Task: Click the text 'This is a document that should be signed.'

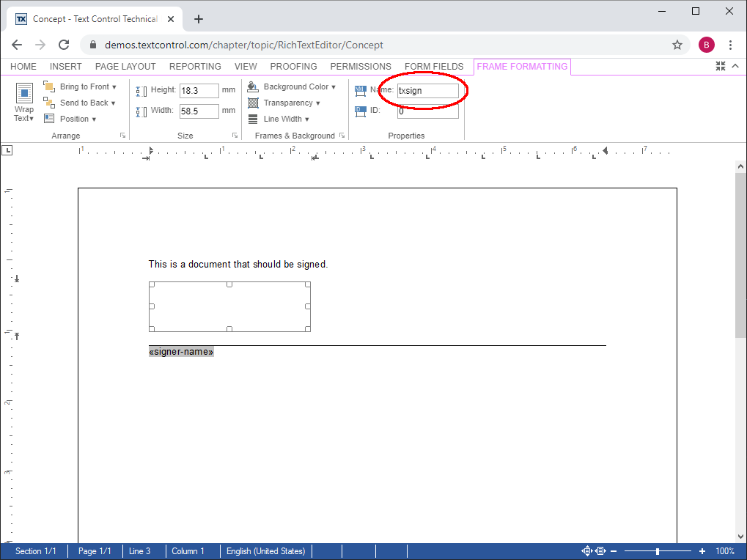Action: [238, 265]
